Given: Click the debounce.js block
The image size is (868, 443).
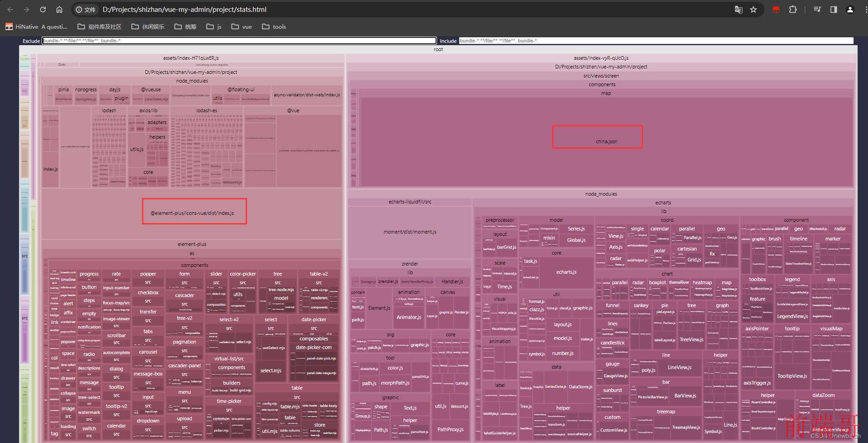Looking at the screenshot, I should click(232, 182).
